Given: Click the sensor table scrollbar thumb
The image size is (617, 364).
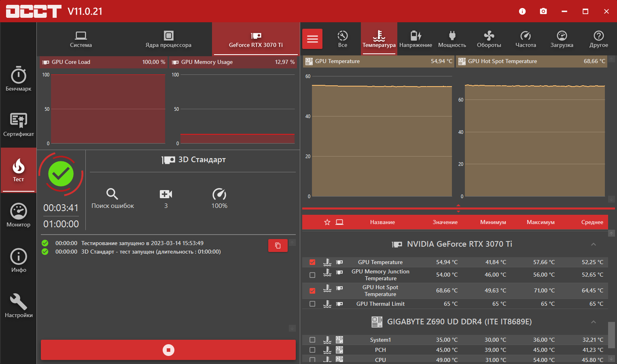Looking at the screenshot, I should point(611,334).
